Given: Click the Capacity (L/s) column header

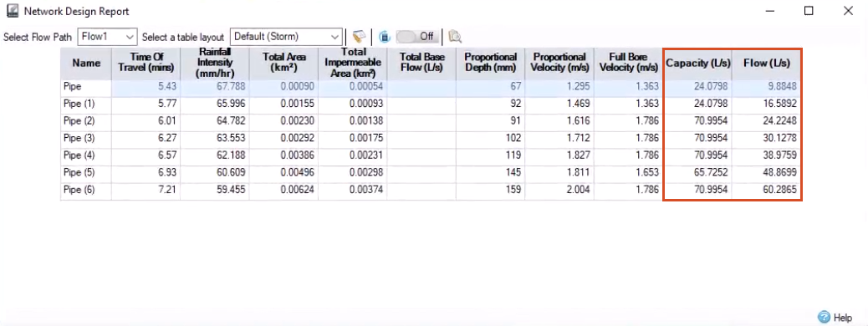Looking at the screenshot, I should [697, 64].
